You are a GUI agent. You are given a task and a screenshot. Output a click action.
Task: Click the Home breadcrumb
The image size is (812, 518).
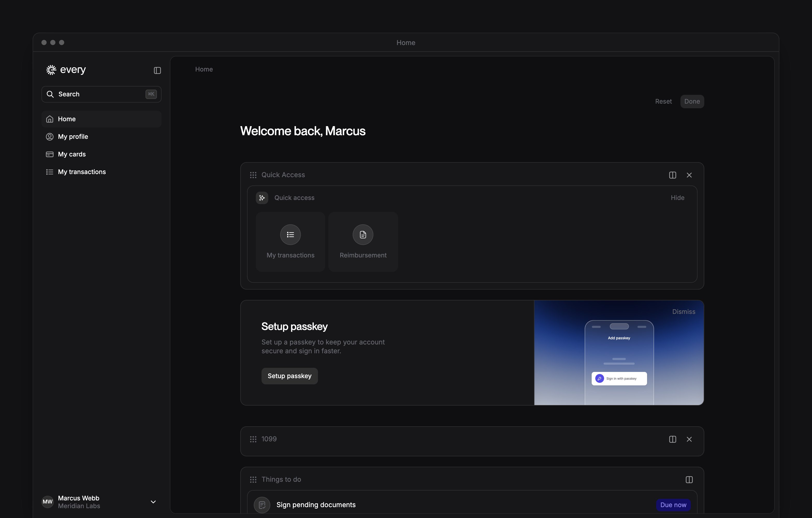[204, 69]
